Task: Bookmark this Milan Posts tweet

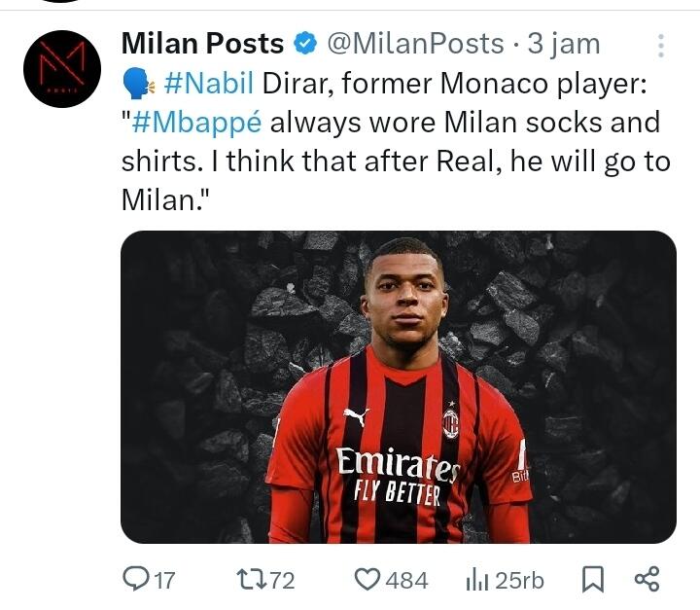Action: point(591,580)
